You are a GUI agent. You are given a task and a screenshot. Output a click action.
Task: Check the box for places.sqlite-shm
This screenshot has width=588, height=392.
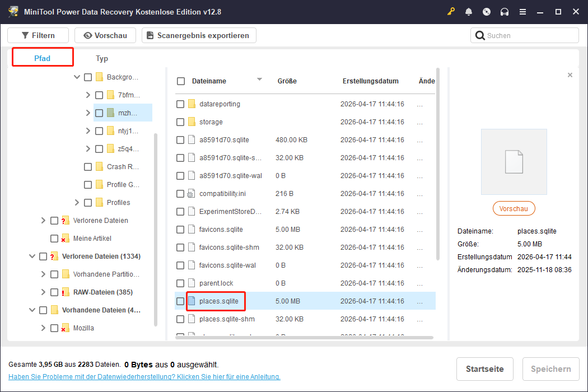point(180,319)
